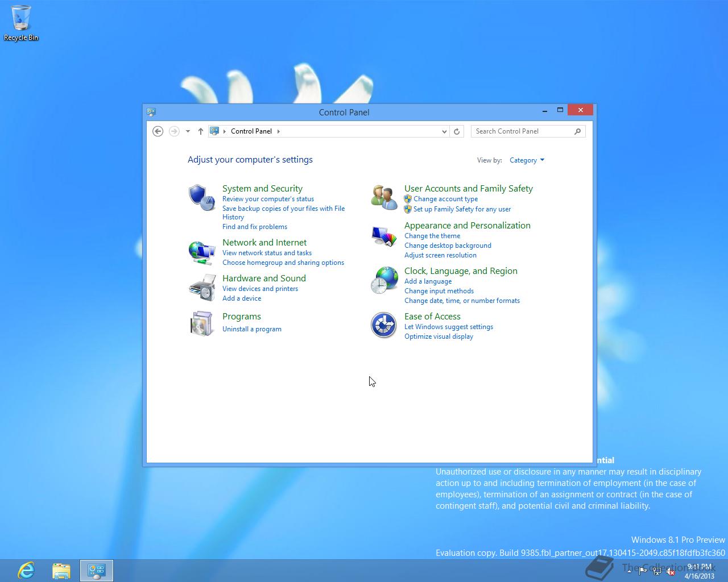The width and height of the screenshot is (728, 582).
Task: Click Add a device link
Action: (242, 298)
